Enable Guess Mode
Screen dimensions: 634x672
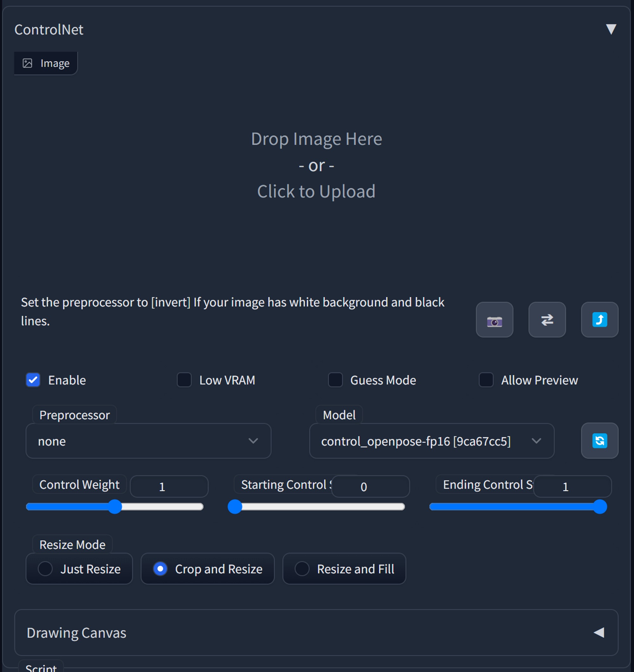(x=335, y=380)
